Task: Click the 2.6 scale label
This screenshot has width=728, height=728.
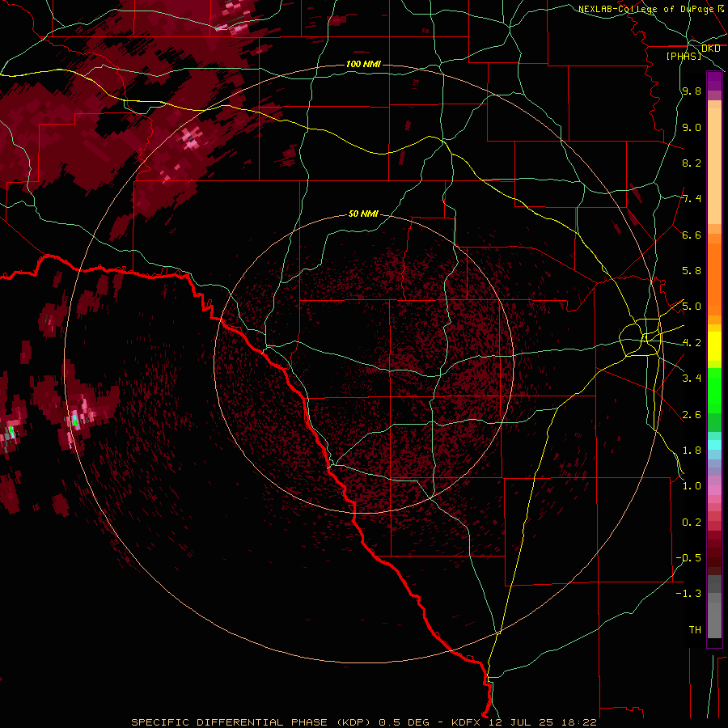Action: coord(692,415)
